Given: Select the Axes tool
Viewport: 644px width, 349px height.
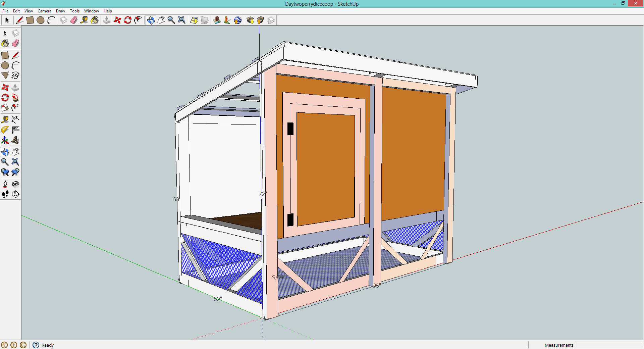Looking at the screenshot, I should (5, 140).
